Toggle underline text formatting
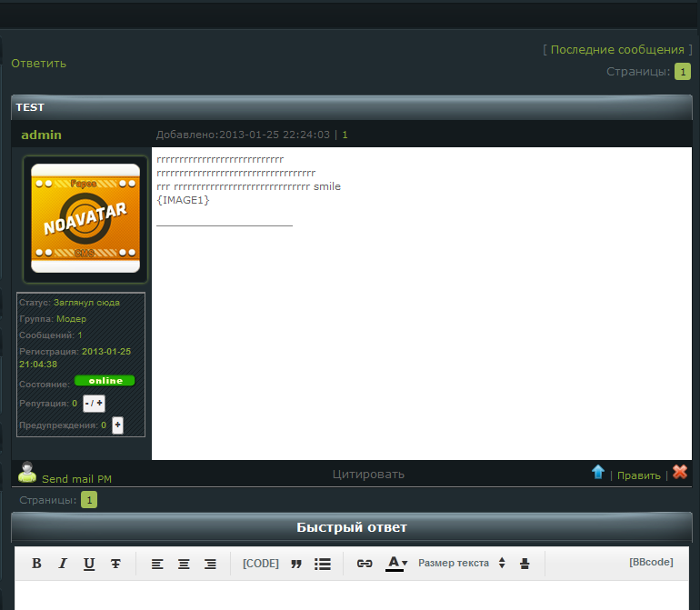Viewport: 700px width, 610px height. click(x=89, y=564)
